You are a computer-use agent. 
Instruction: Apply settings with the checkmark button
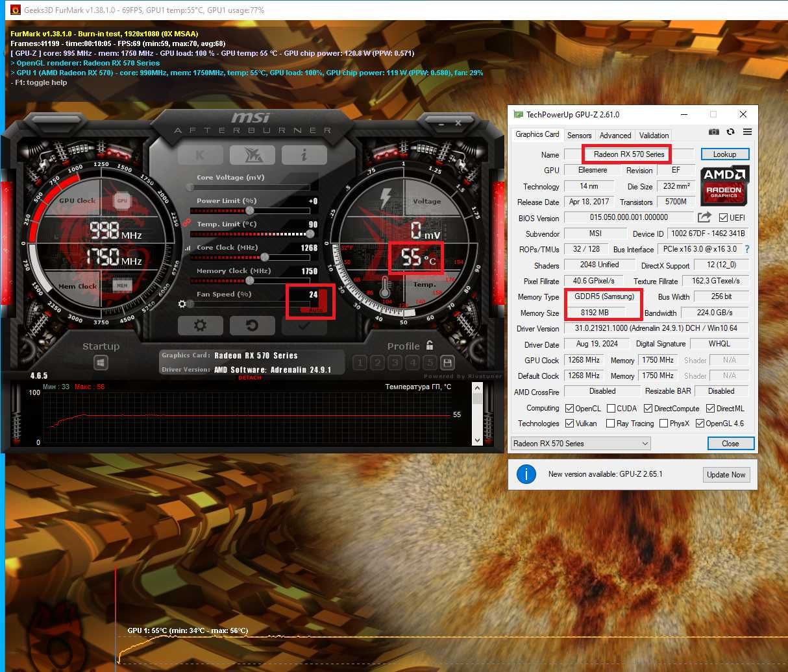point(303,326)
